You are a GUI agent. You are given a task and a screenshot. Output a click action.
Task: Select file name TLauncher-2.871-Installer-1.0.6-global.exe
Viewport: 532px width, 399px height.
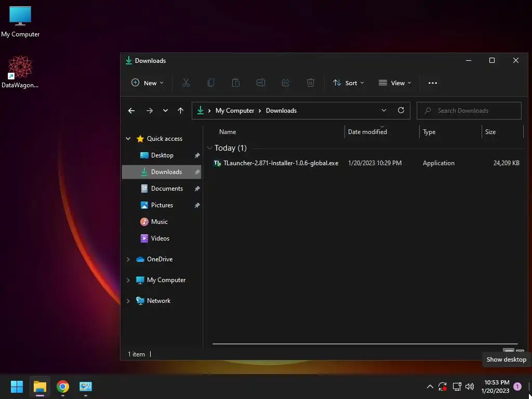tap(281, 163)
